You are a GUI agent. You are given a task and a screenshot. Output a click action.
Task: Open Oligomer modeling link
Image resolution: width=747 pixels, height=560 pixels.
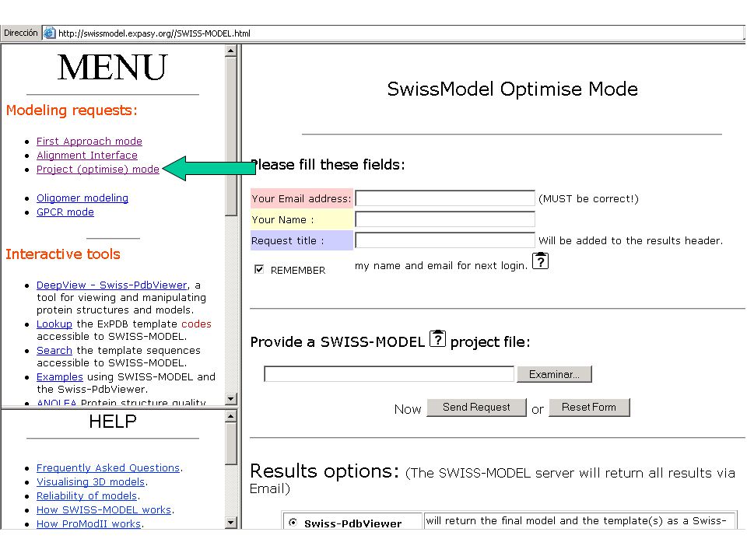click(82, 198)
